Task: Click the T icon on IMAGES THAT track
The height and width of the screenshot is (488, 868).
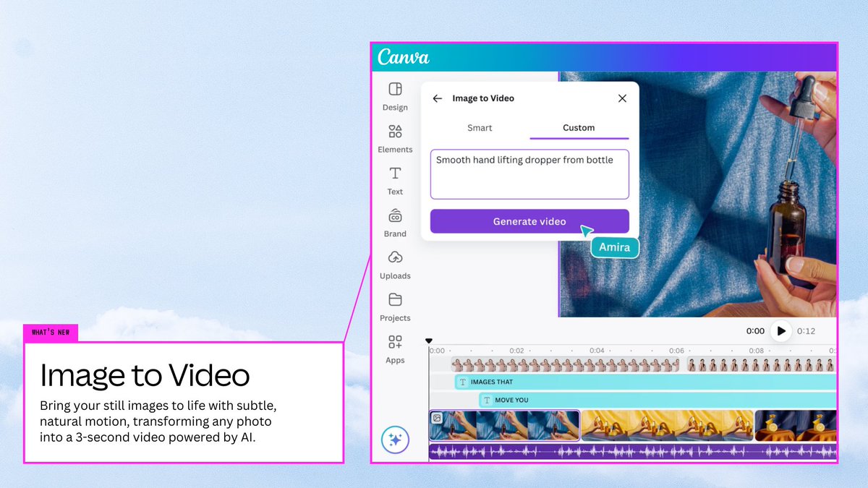Action: pos(463,382)
